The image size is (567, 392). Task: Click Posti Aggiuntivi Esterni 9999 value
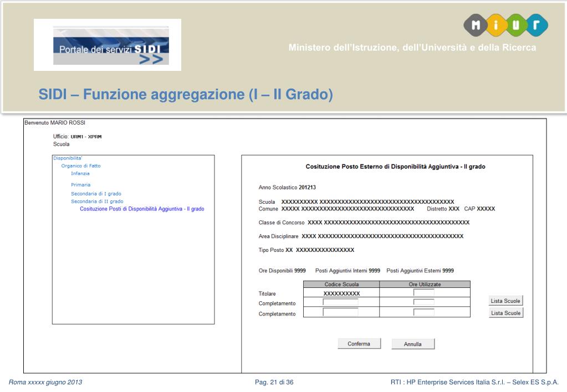[448, 271]
